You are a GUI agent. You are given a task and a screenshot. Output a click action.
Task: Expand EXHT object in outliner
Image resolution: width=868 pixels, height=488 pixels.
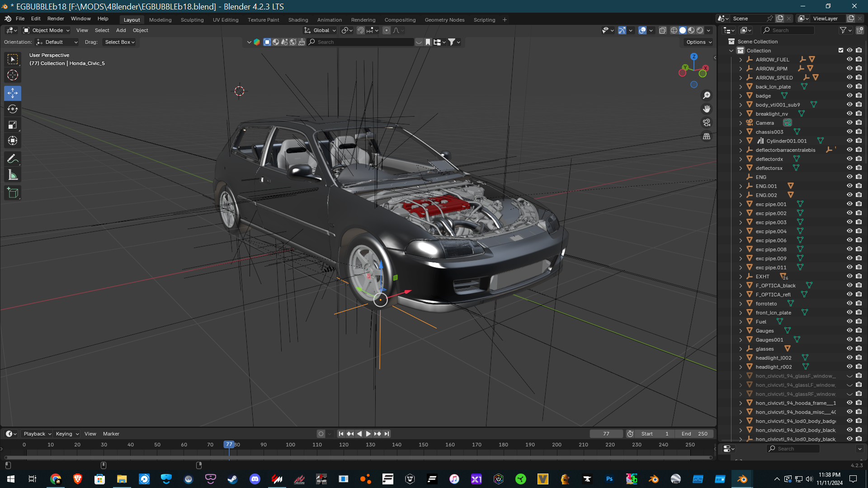coord(741,277)
